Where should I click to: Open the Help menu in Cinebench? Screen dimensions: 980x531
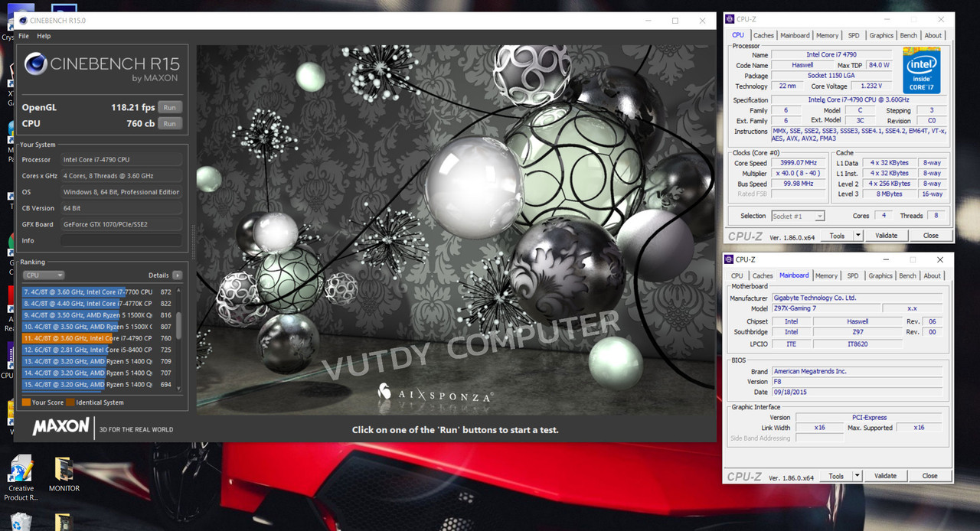44,36
